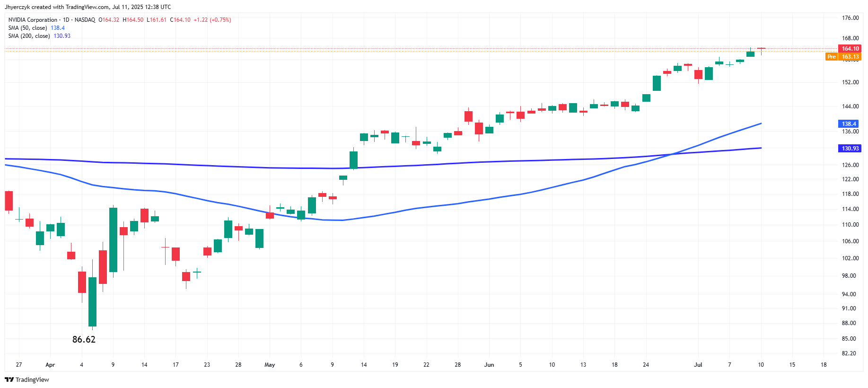Click the blue 138.4 SMA price tag on the axis
Viewport: 868px width, 388px height.
[849, 124]
